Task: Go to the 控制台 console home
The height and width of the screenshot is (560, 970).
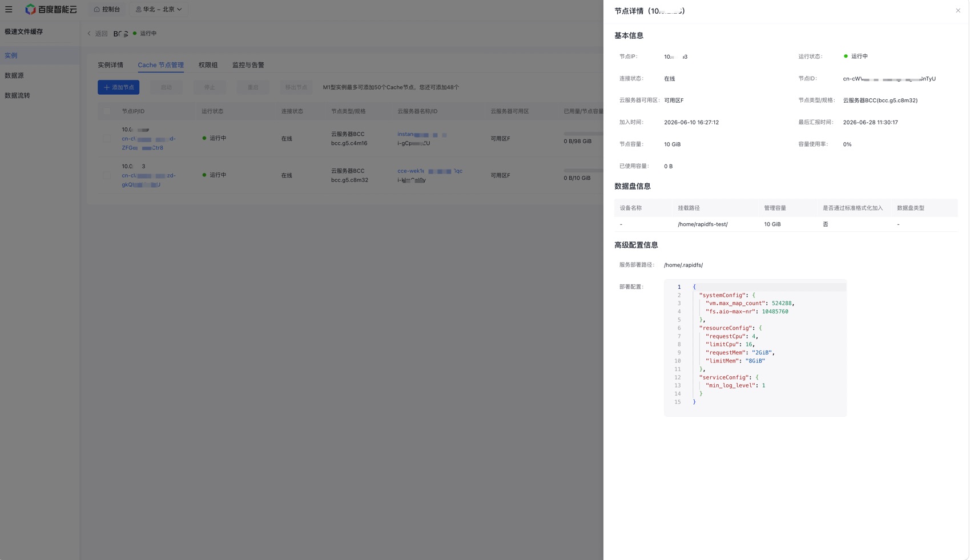Action: coord(107,9)
